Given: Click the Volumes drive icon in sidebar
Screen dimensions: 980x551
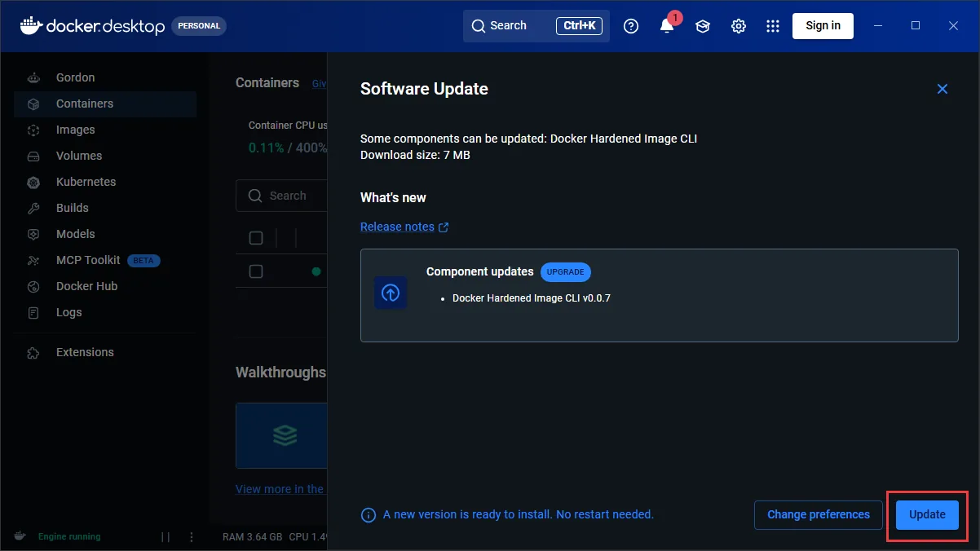Looking at the screenshot, I should [x=33, y=156].
